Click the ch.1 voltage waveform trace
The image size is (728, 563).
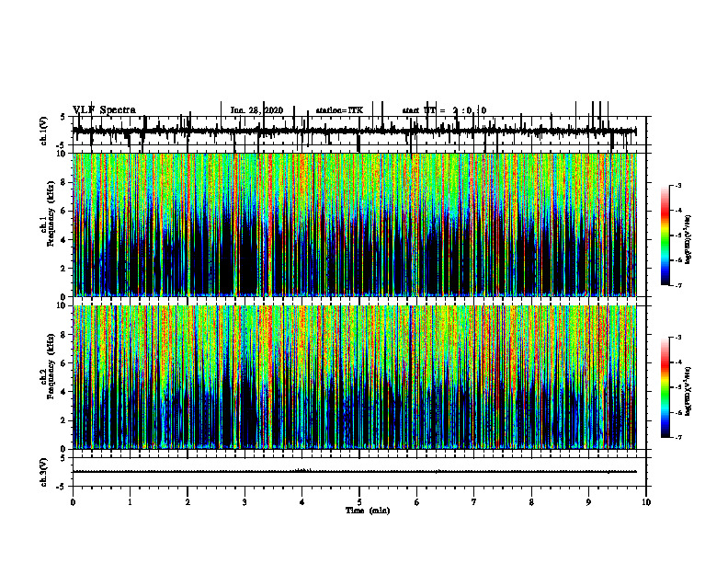tap(355, 131)
